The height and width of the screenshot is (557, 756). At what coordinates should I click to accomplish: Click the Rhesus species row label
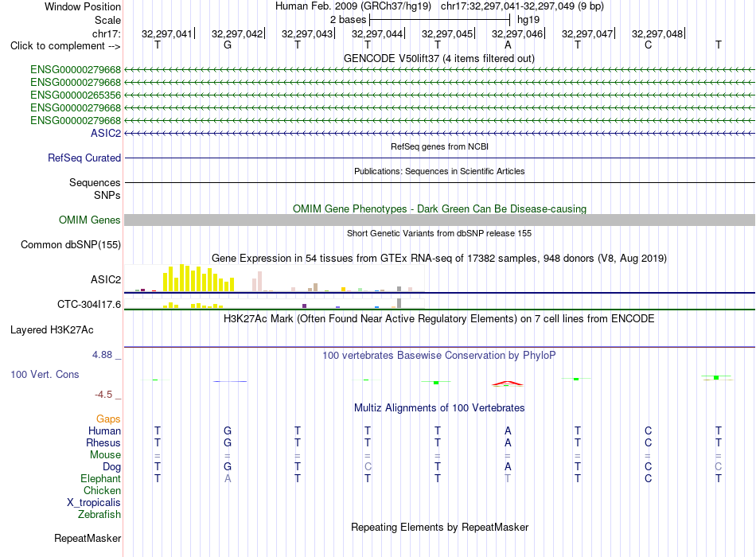[103, 443]
